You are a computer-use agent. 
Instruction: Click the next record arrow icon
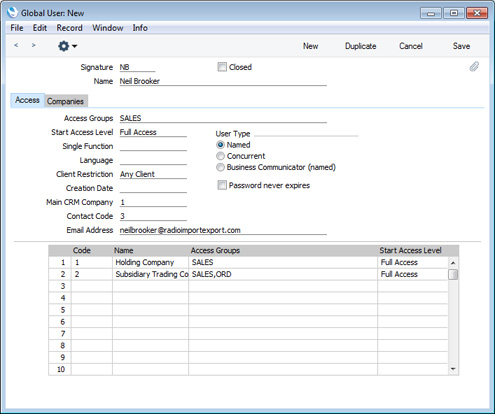tap(33, 45)
